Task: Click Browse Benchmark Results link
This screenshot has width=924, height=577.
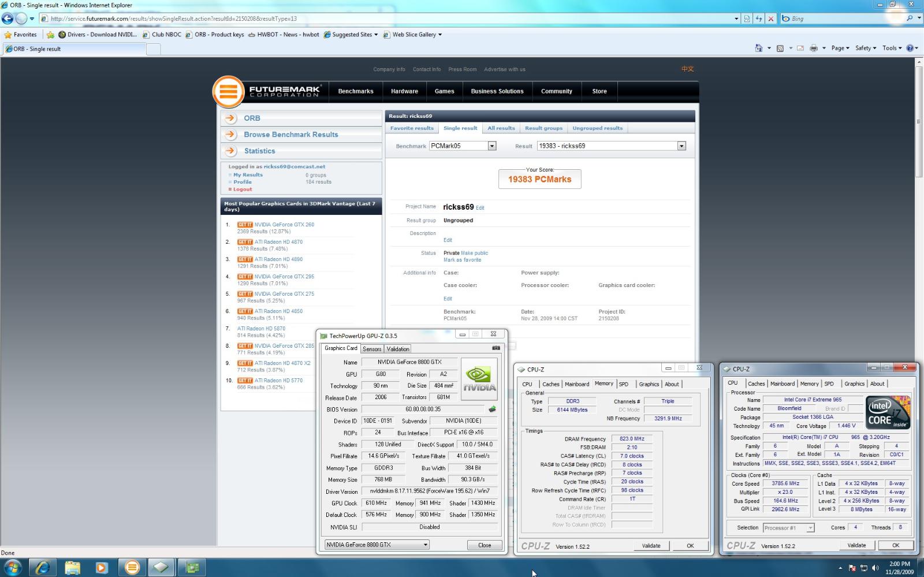Action: (291, 135)
